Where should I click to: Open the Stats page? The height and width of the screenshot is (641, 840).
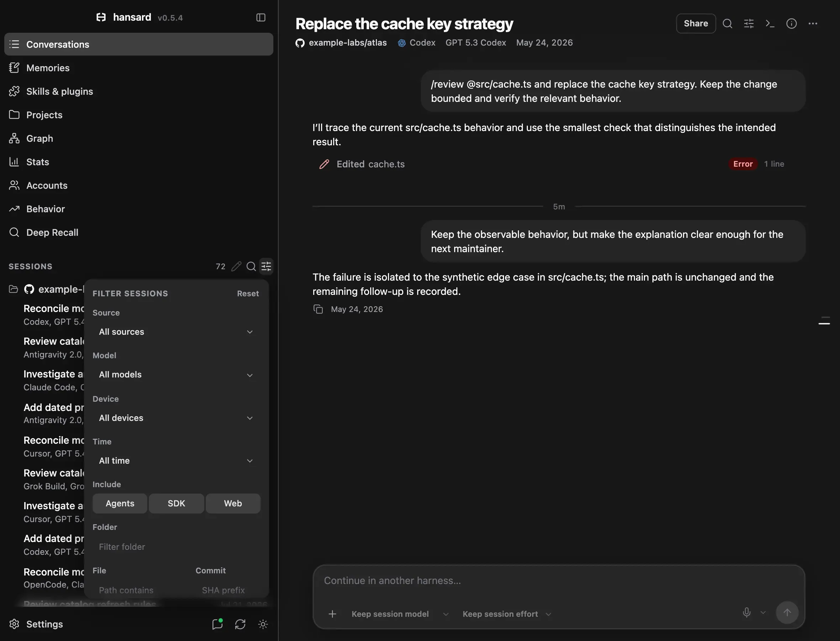pos(139,162)
